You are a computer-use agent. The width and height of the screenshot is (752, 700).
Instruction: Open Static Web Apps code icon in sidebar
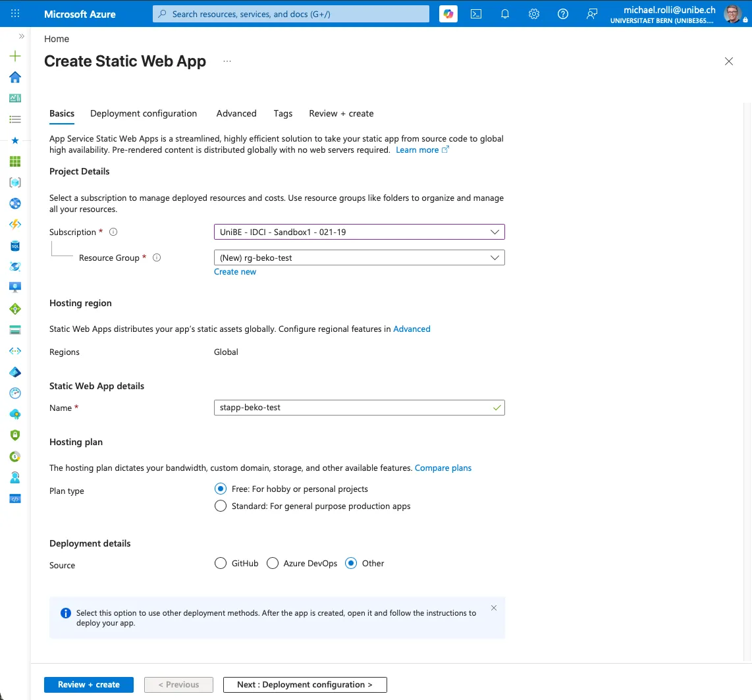click(15, 498)
